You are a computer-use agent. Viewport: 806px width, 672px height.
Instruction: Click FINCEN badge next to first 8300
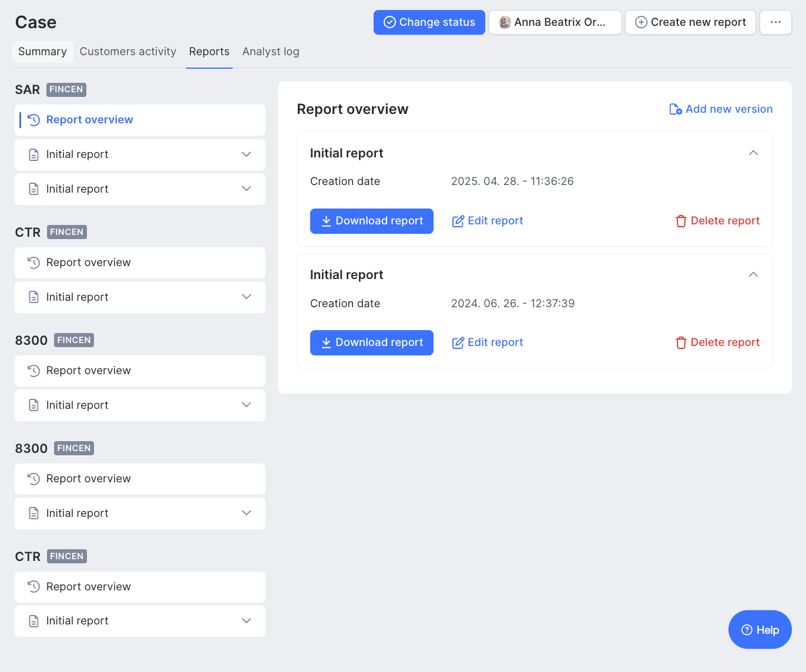point(74,340)
